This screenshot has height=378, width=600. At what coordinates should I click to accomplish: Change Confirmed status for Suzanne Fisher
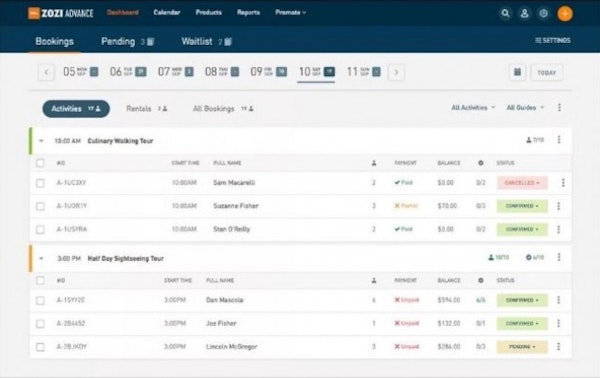pyautogui.click(x=522, y=206)
